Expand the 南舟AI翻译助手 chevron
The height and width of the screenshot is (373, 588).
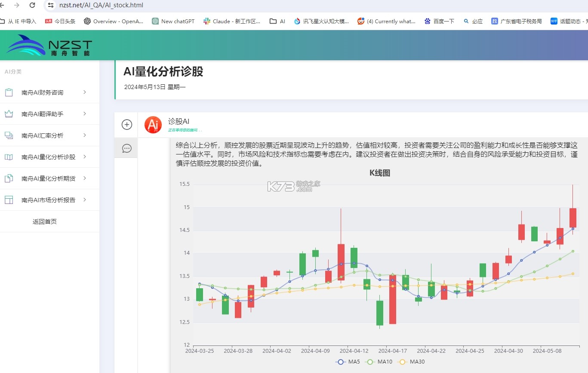85,114
